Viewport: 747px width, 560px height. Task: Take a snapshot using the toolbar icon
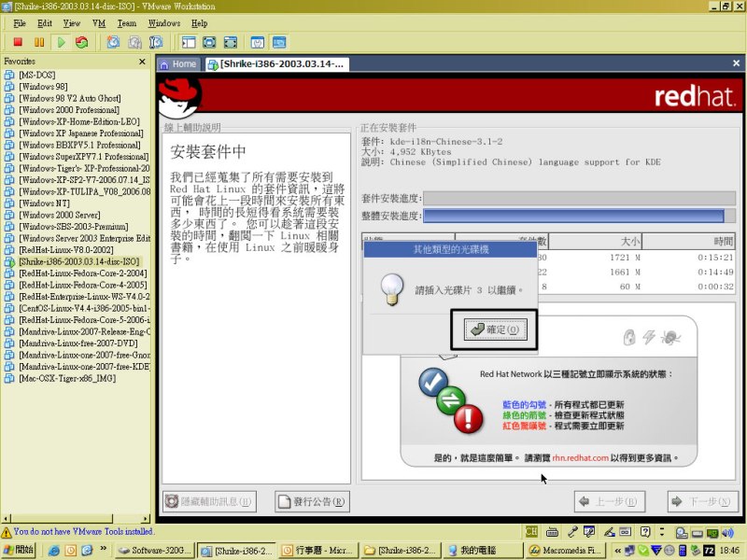click(113, 42)
